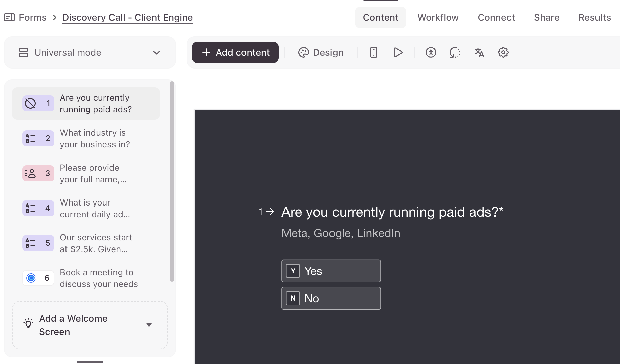Select the No answer option
The image size is (620, 364).
(331, 298)
